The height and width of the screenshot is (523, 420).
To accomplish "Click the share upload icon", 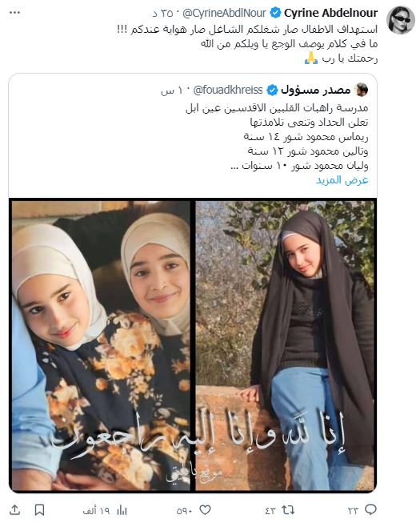I will (x=14, y=509).
